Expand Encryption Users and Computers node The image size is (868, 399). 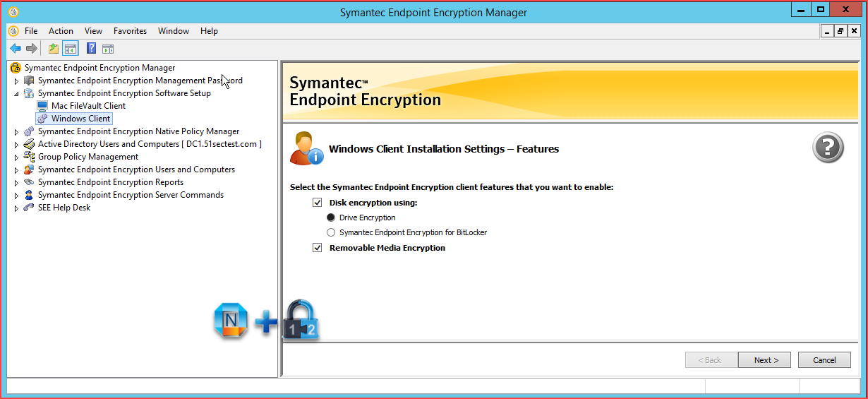click(x=16, y=170)
